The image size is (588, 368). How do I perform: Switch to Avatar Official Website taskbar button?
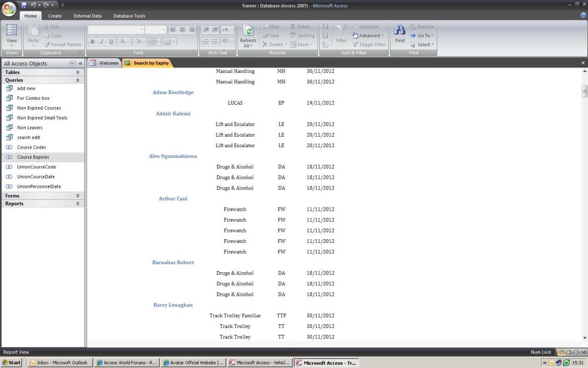pos(194,362)
